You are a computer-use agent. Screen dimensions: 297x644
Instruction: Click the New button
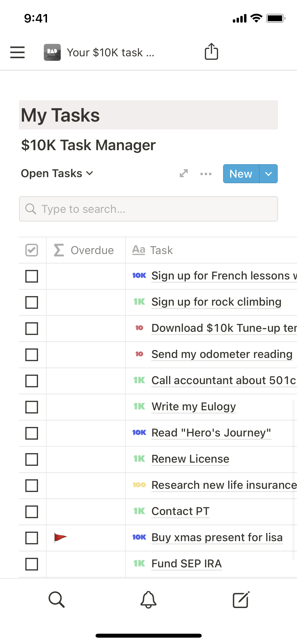(241, 174)
